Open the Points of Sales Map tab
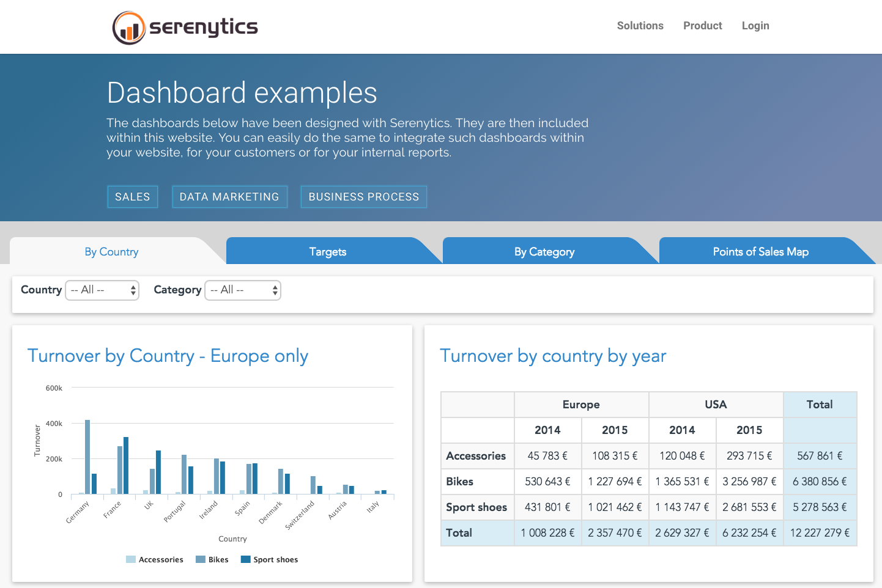Viewport: 882px width, 588px height. [760, 251]
